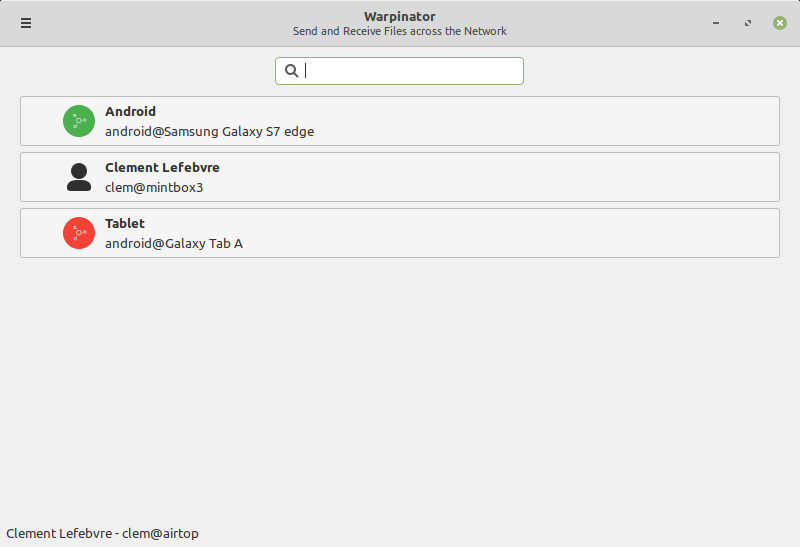This screenshot has width=800, height=547.
Task: Click the green Android device icon
Action: point(78,121)
